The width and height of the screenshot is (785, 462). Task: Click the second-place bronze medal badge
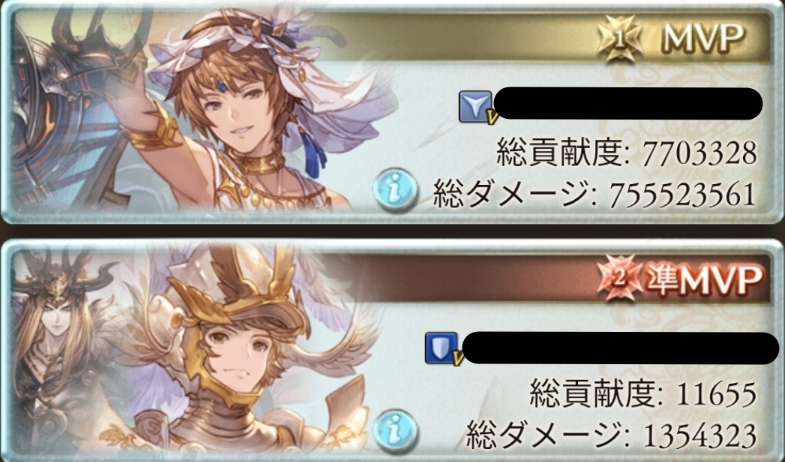[x=620, y=278]
